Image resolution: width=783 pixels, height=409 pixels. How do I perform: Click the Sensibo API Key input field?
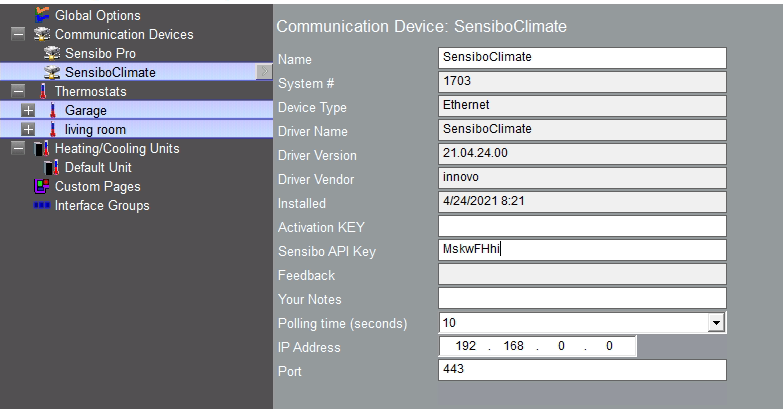(x=582, y=250)
